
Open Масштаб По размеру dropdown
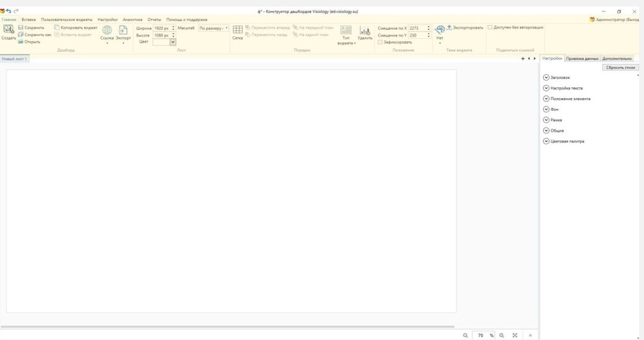tap(213, 28)
